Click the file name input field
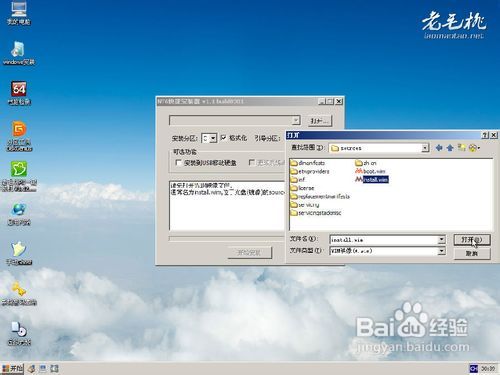The image size is (500, 375). (384, 240)
